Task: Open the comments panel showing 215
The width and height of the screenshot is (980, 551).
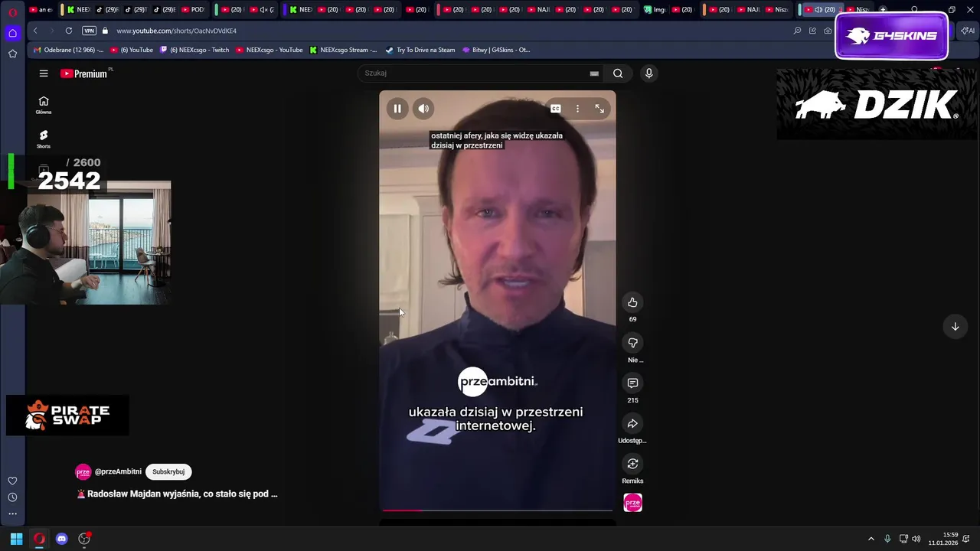Action: tap(632, 383)
